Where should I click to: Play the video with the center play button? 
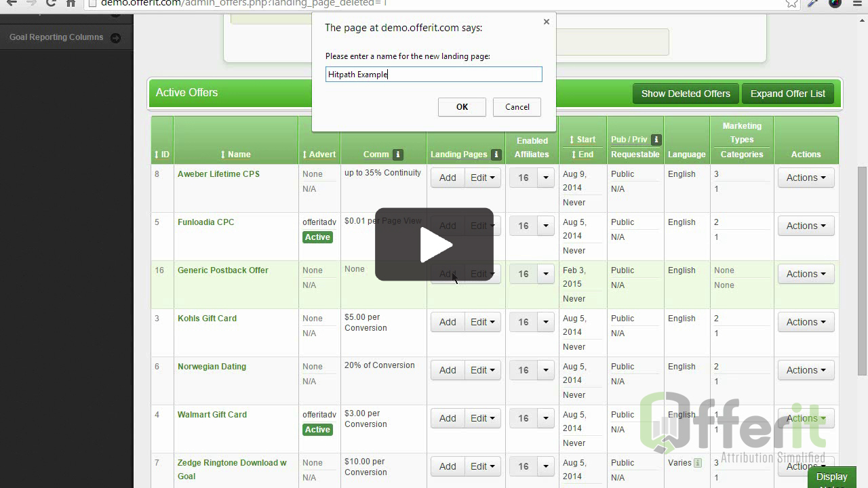434,245
